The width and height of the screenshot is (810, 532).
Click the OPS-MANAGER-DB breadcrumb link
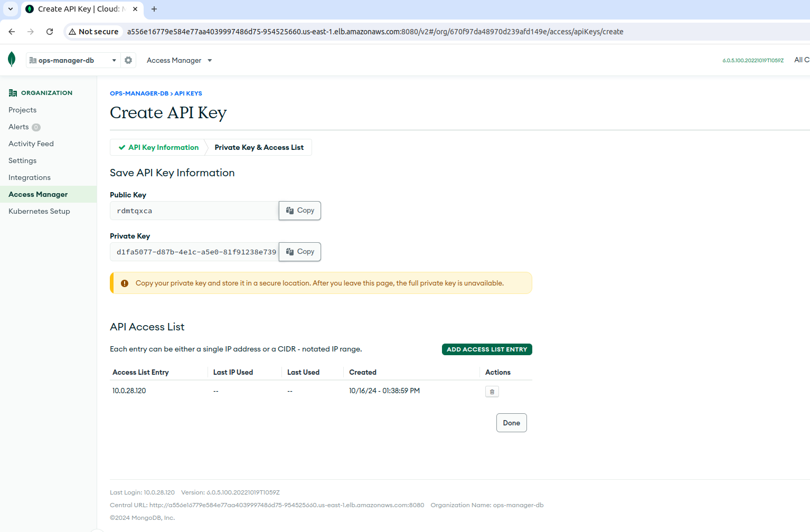(x=139, y=93)
